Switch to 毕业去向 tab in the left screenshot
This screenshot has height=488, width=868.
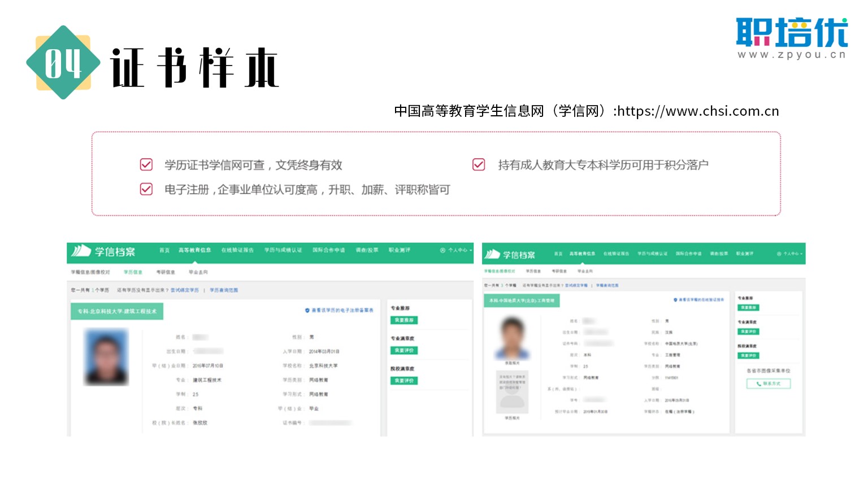[198, 272]
